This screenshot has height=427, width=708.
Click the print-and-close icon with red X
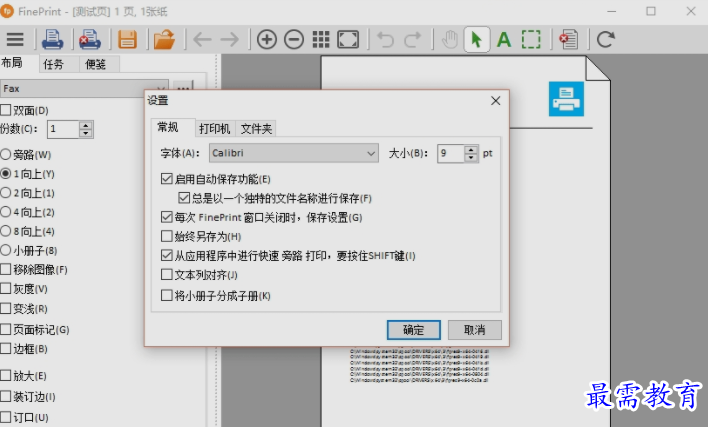(90, 40)
